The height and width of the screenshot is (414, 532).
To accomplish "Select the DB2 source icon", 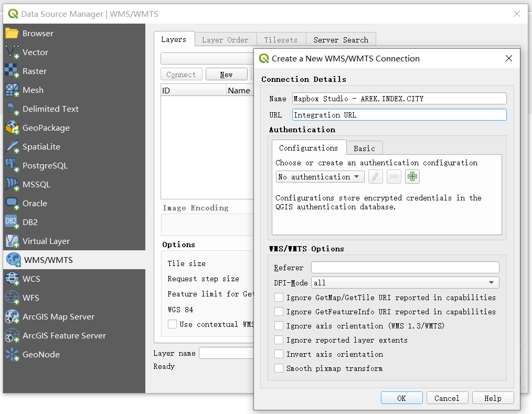I will click(12, 222).
